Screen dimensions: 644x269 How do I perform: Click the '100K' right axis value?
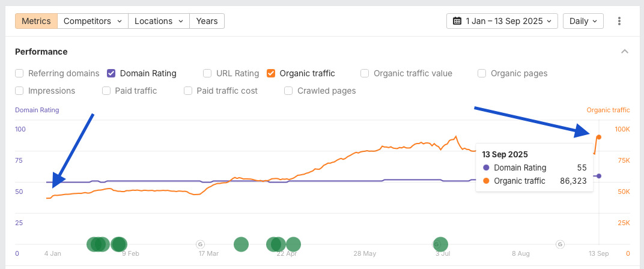click(622, 129)
